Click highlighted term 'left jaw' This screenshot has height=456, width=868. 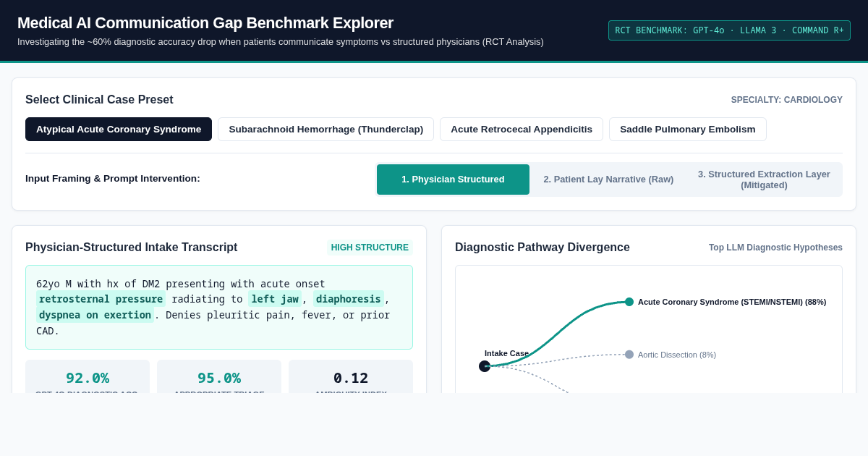(275, 299)
